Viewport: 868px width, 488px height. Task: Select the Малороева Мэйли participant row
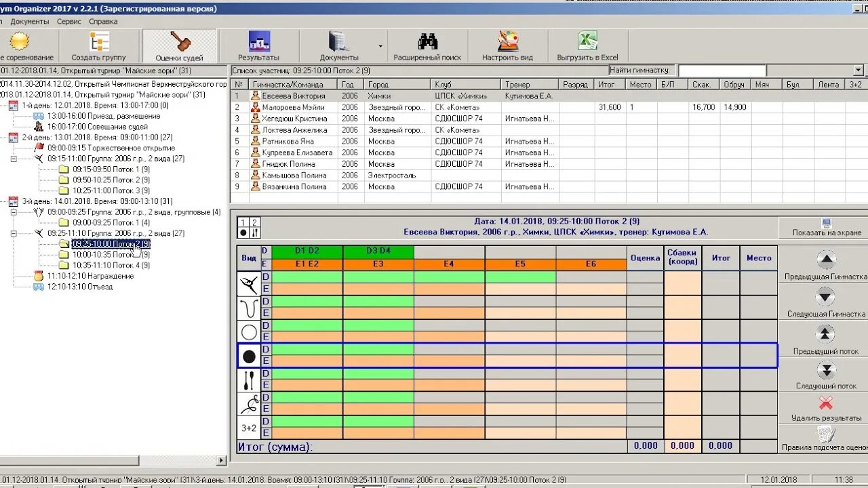pos(549,107)
